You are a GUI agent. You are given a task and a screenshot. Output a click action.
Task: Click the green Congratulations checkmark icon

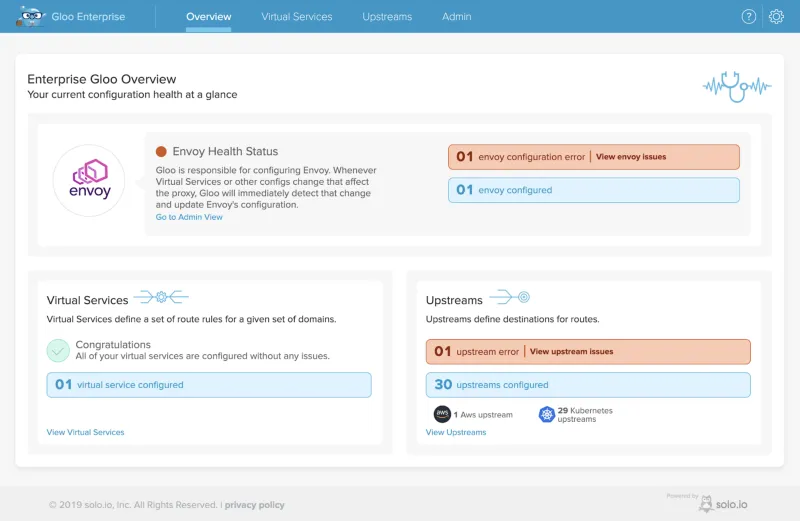[x=58, y=351]
